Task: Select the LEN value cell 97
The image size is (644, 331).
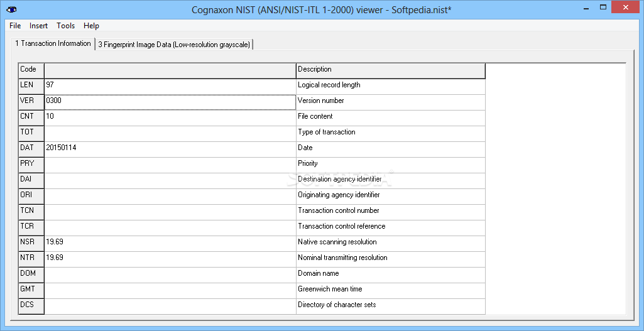Action: 170,87
